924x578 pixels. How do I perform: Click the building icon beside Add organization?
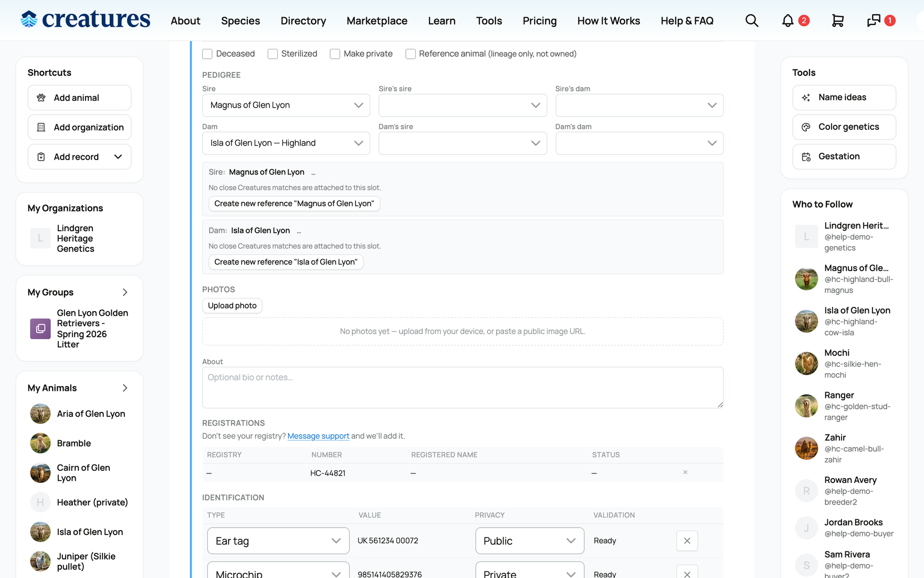41,127
